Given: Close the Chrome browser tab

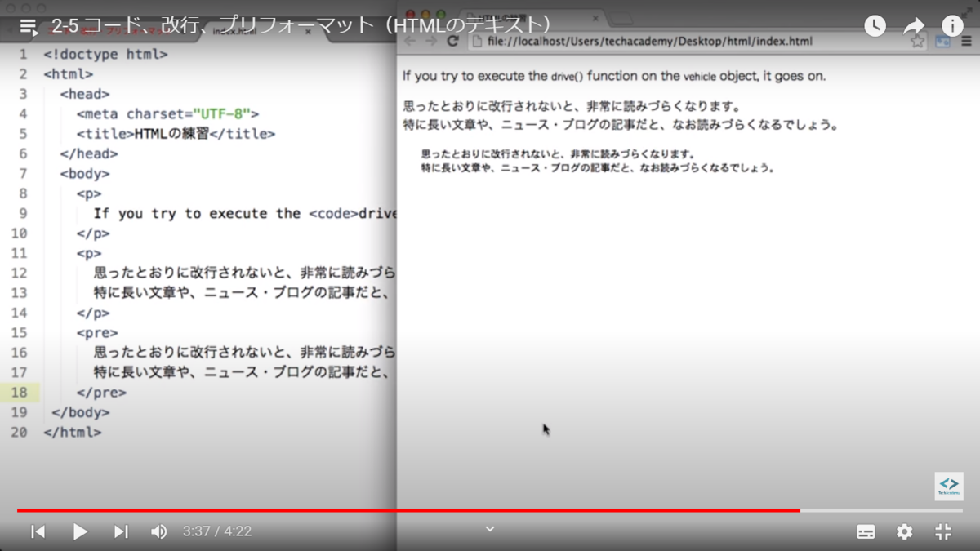Looking at the screenshot, I should (x=595, y=18).
